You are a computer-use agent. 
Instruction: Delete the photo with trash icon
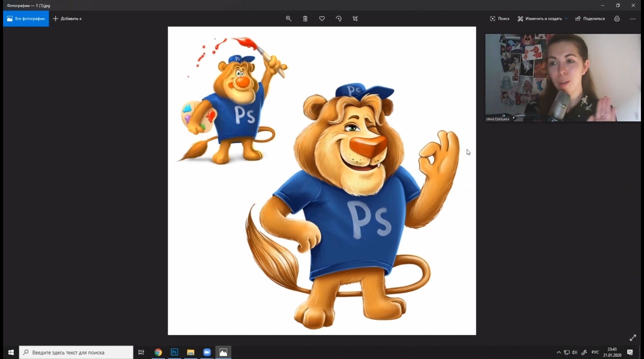pyautogui.click(x=305, y=19)
